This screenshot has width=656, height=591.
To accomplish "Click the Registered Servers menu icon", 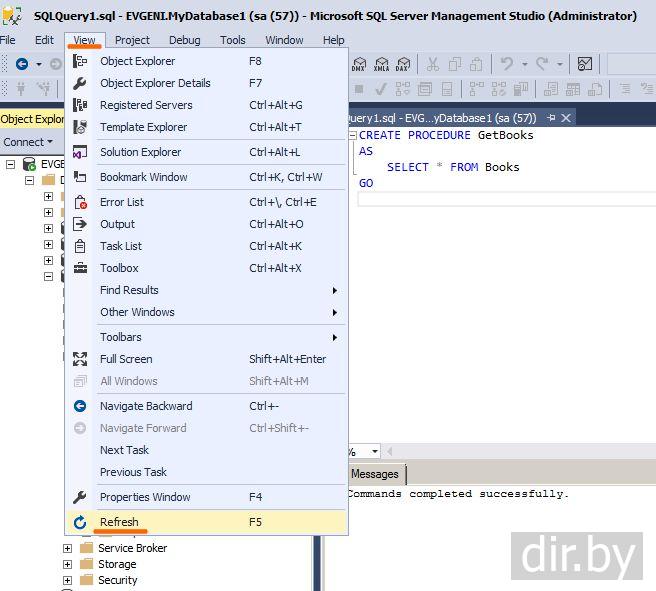I will click(79, 105).
